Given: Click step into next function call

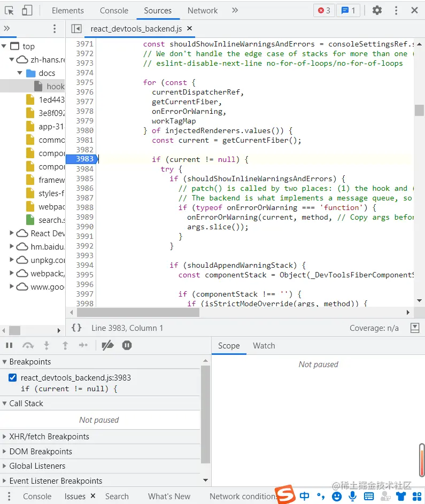Looking at the screenshot, I should click(47, 346).
